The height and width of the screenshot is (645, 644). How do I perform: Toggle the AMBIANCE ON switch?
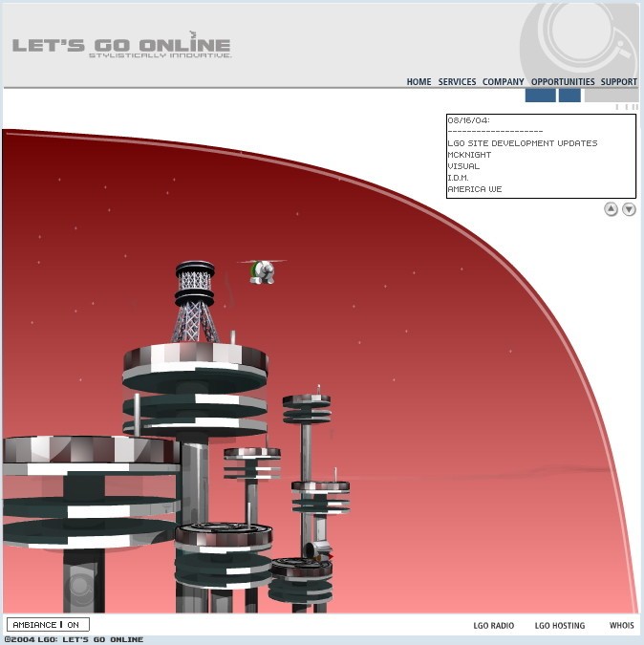tap(48, 624)
